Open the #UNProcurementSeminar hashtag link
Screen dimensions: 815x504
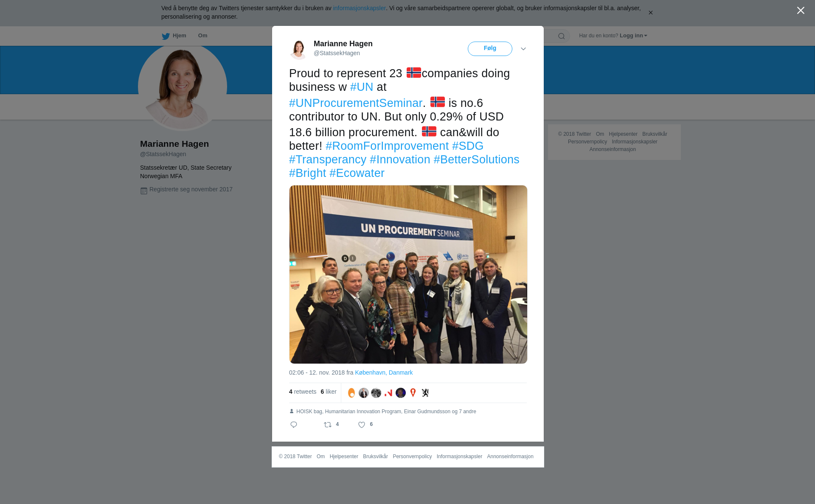356,103
